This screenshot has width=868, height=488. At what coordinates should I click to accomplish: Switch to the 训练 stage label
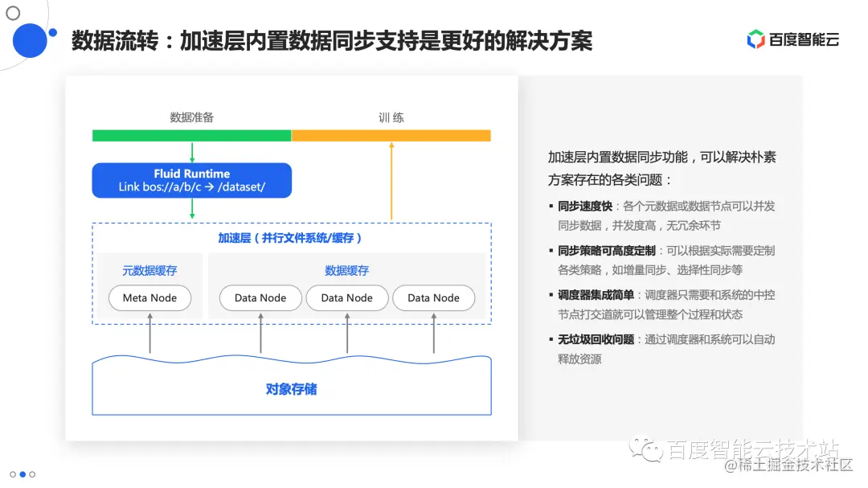coord(391,117)
